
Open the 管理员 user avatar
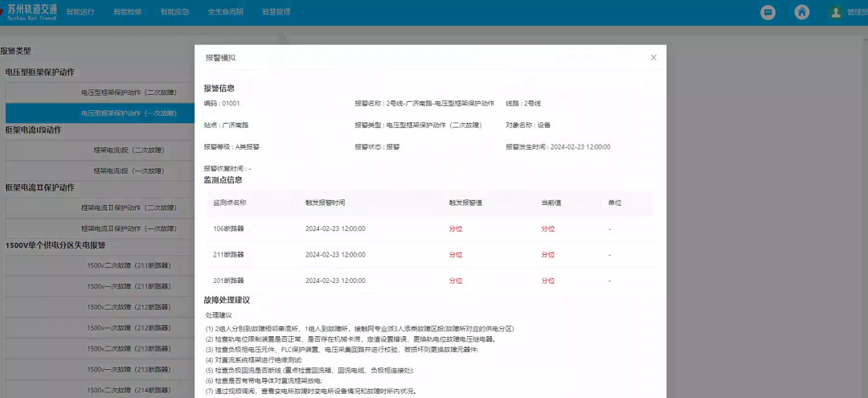(835, 12)
